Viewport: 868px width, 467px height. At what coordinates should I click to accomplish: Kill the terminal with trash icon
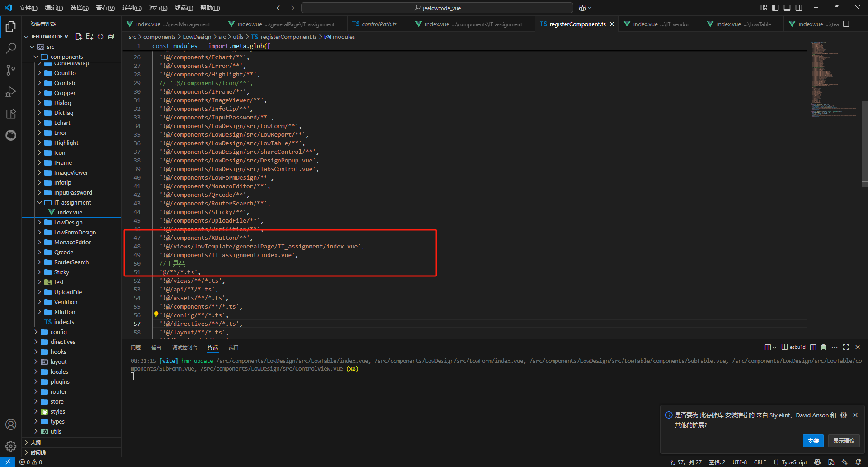(x=824, y=347)
